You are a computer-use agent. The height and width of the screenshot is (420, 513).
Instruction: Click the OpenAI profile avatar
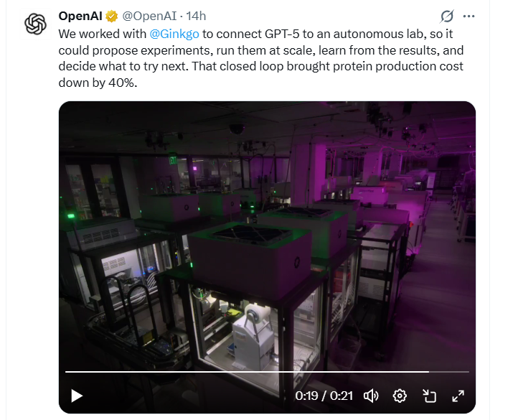coord(35,24)
